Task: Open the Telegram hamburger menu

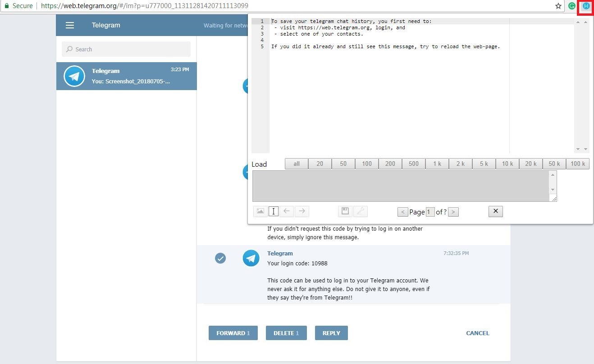Action: click(x=70, y=25)
